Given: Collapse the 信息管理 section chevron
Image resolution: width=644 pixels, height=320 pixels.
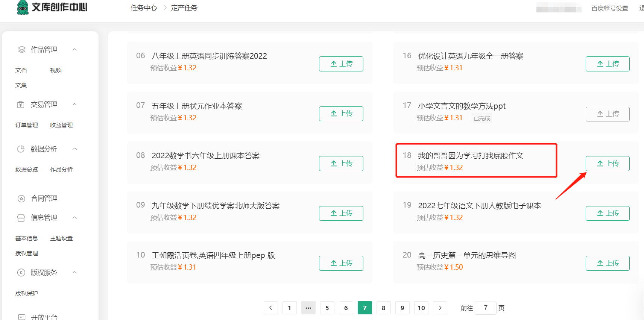Looking at the screenshot, I should tap(74, 217).
